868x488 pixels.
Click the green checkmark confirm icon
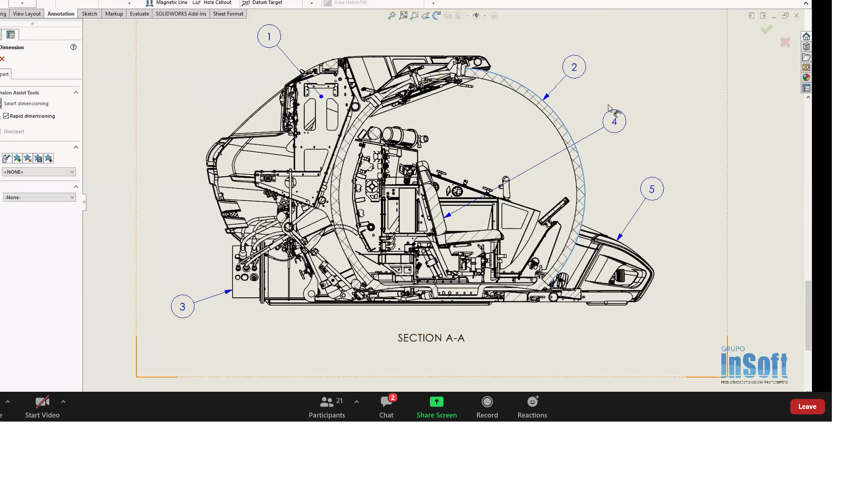click(766, 30)
